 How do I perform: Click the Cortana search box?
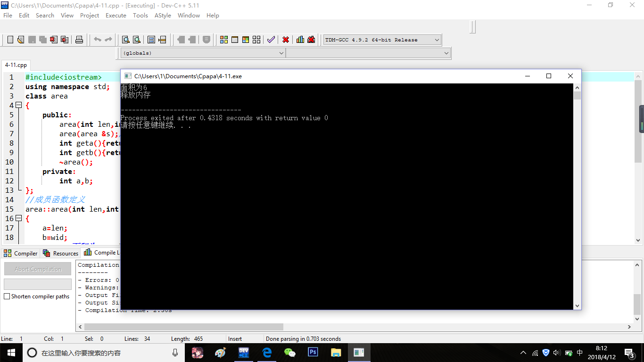pos(103,353)
